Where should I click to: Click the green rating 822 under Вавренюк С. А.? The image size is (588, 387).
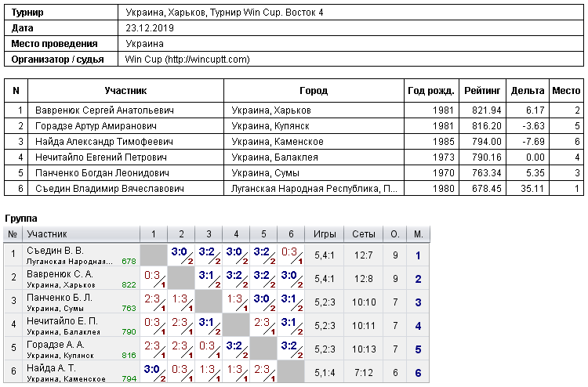[129, 284]
